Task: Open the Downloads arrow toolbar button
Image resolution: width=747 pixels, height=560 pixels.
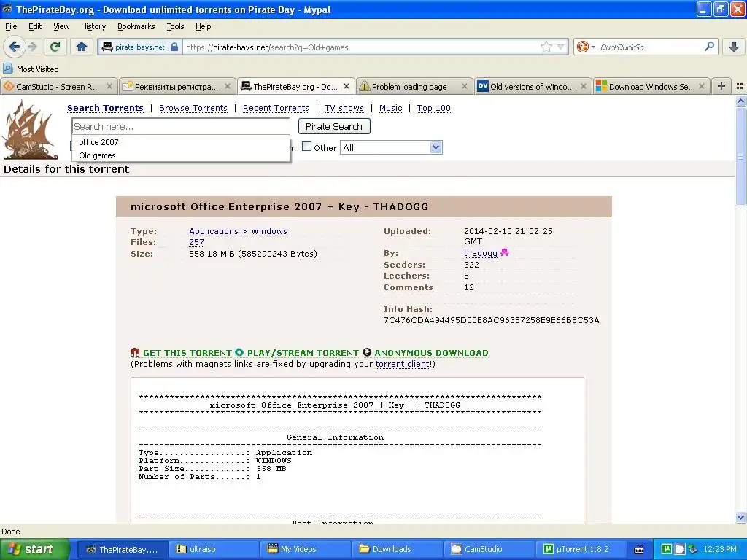Action: 733,47
